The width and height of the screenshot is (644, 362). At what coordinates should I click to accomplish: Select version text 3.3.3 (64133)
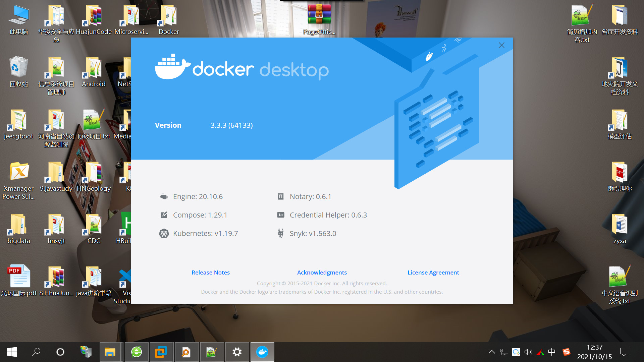tap(231, 125)
